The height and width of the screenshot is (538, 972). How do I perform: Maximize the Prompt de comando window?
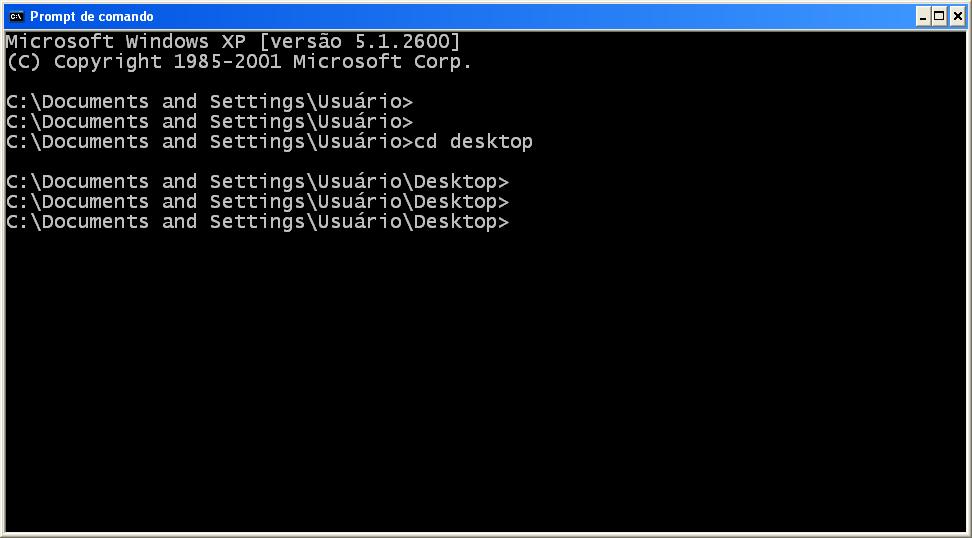coord(939,16)
